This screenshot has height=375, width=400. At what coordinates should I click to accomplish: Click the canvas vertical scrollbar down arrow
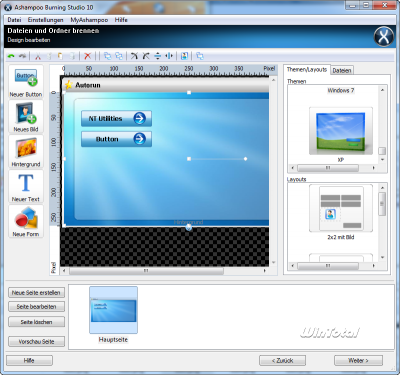273,263
